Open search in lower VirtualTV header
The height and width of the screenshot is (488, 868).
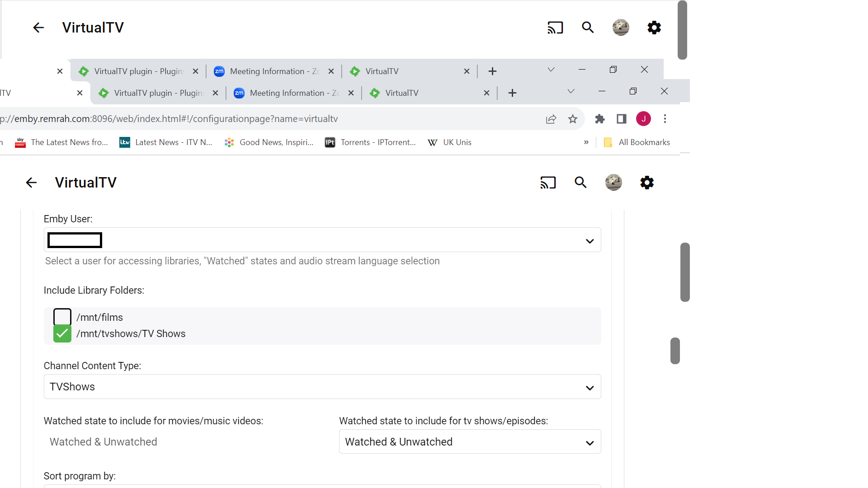(x=580, y=183)
